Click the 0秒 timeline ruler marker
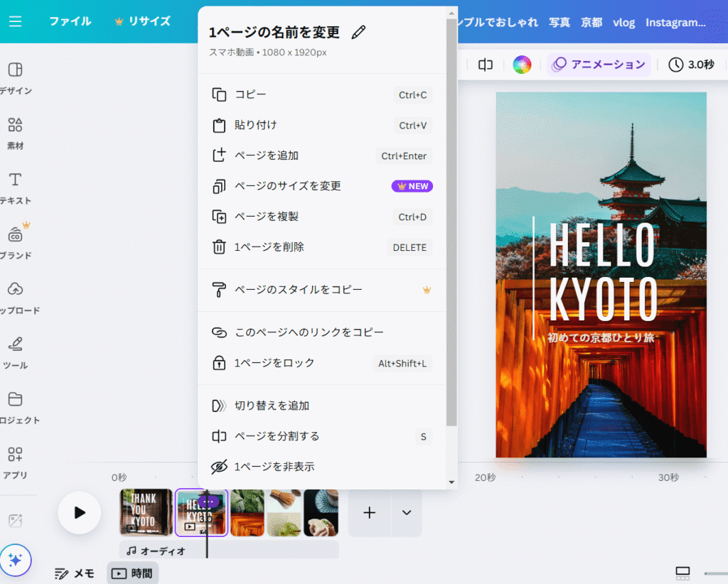This screenshot has width=728, height=584. click(119, 477)
